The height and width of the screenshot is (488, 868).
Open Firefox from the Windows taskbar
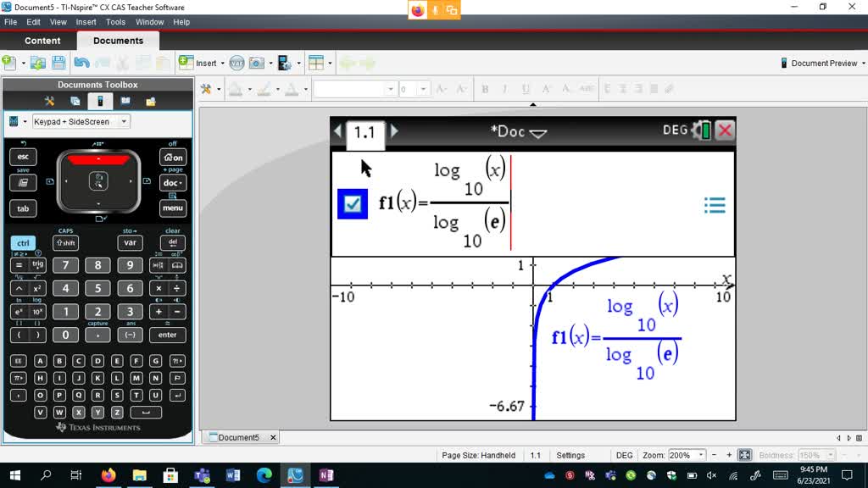(108, 475)
